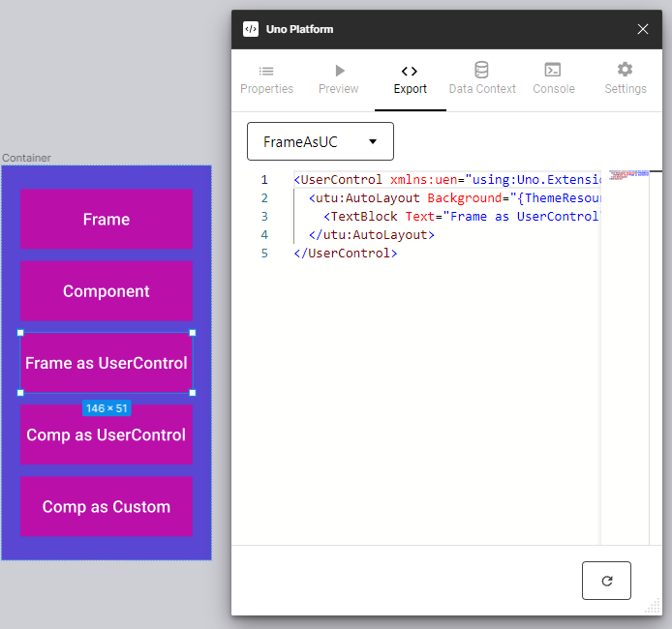Close the Uno Platform plugin window
The height and width of the screenshot is (629, 672).
(x=643, y=29)
